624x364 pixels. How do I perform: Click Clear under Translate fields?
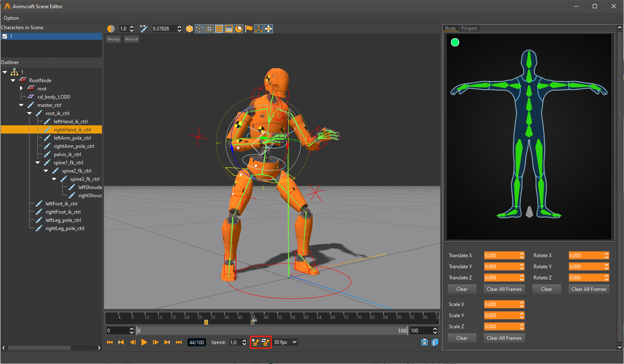[x=462, y=289]
